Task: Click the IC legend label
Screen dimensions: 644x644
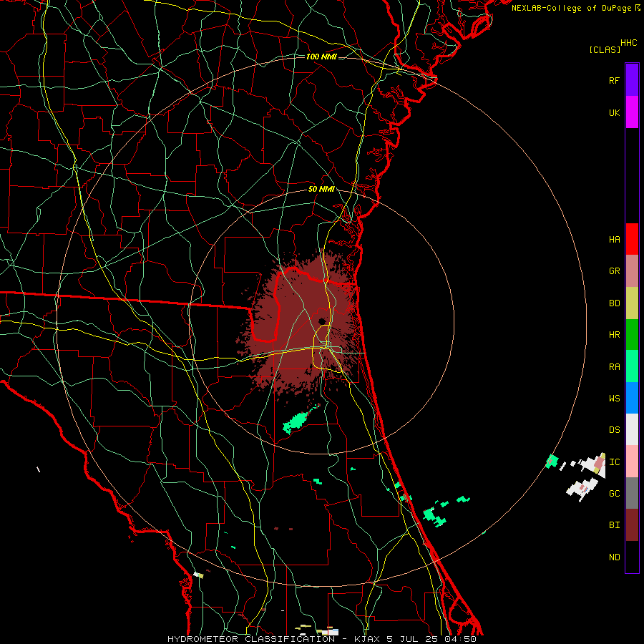Action: [614, 462]
